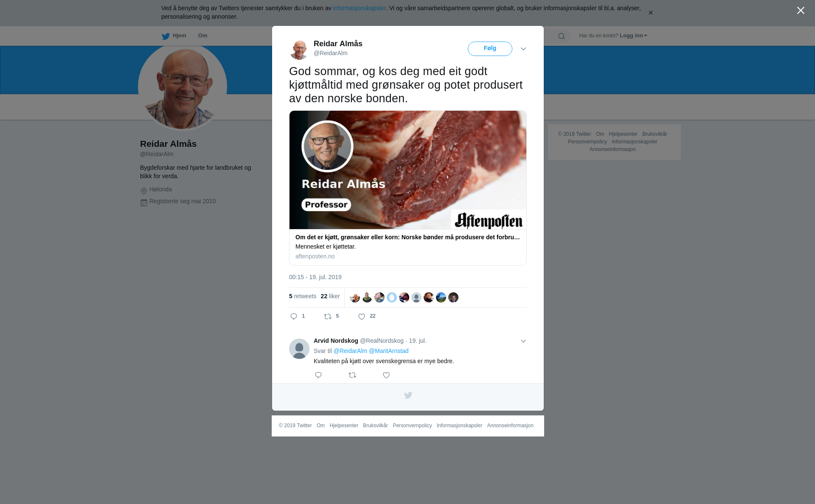Like the tweet with the heart icon showing 22

click(x=362, y=316)
